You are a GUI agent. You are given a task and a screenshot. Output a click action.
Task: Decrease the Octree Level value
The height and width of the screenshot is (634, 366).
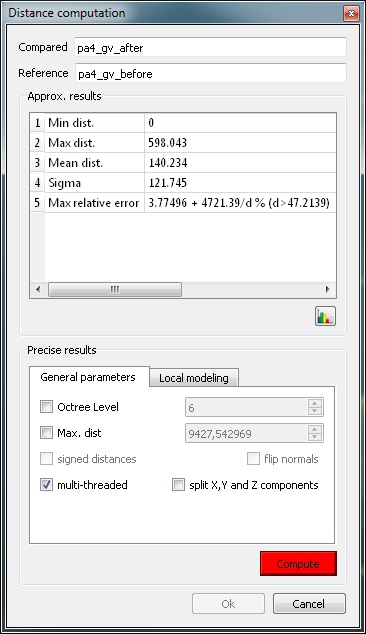(315, 411)
